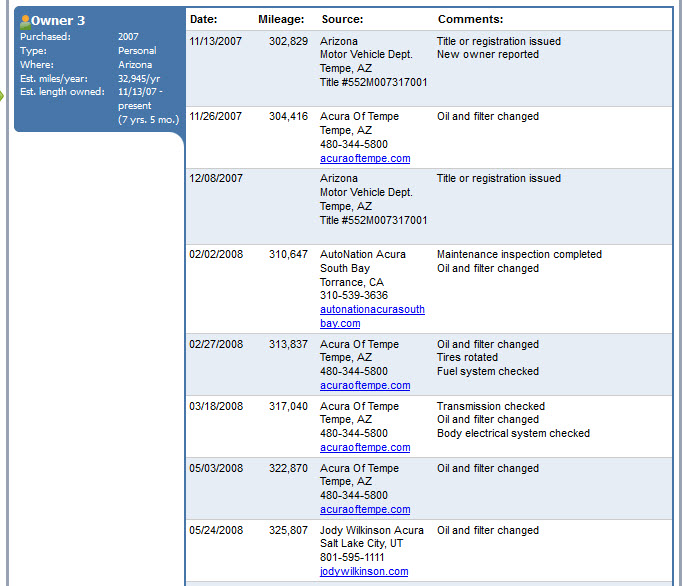Click the phone number 310-539-3636
The height and width of the screenshot is (586, 685).
pos(354,296)
